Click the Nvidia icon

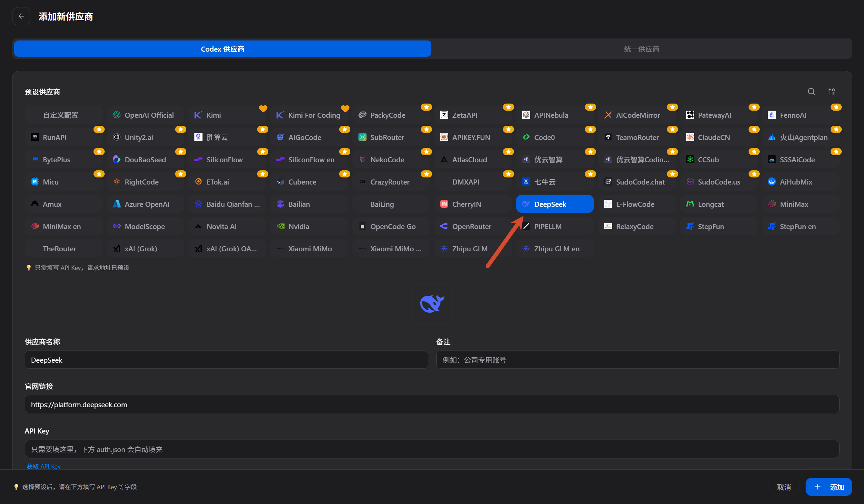280,226
